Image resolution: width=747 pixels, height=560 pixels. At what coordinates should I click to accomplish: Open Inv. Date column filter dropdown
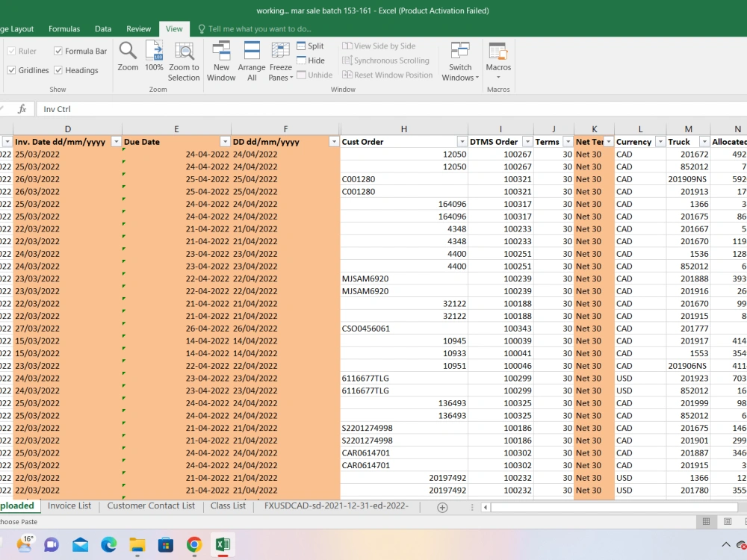(116, 142)
